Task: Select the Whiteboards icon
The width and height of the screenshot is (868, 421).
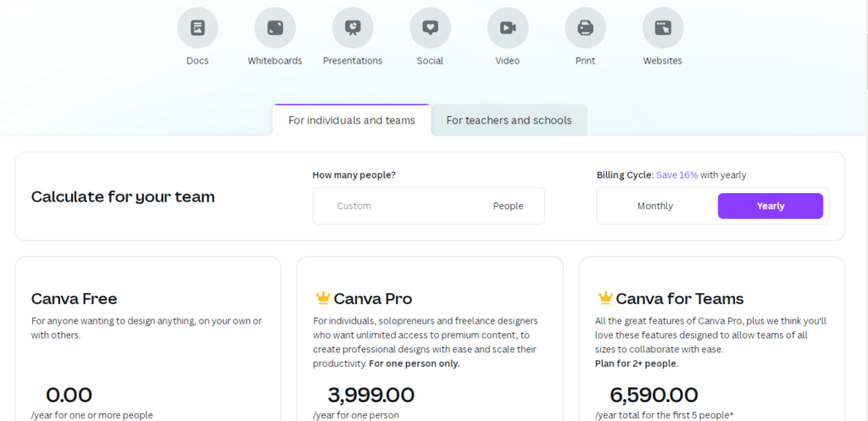Action: (275, 28)
